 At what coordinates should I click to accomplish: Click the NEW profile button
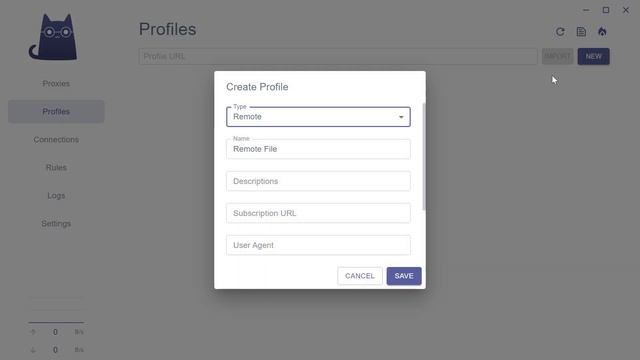593,56
